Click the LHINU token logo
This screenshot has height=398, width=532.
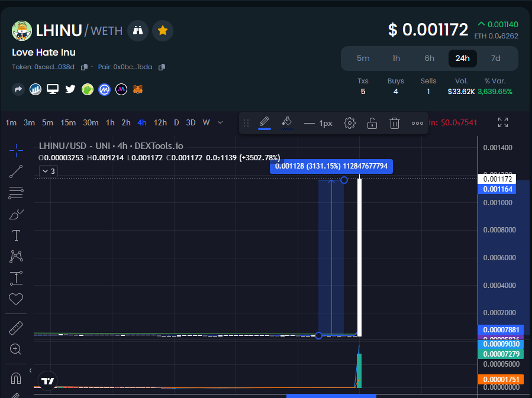(x=22, y=31)
